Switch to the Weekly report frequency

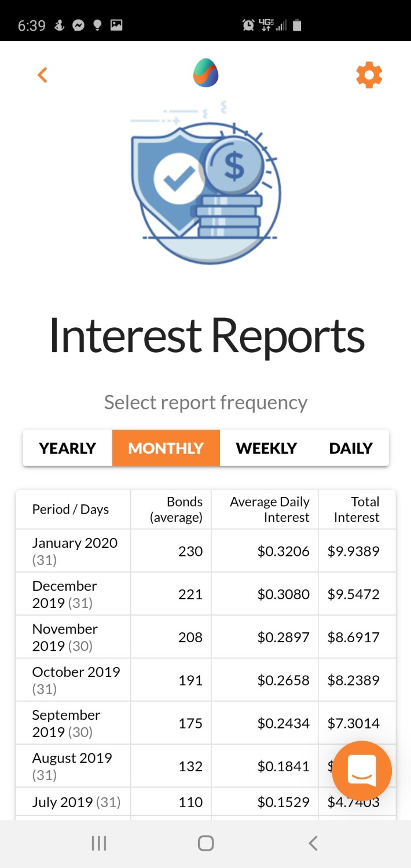[x=266, y=448]
